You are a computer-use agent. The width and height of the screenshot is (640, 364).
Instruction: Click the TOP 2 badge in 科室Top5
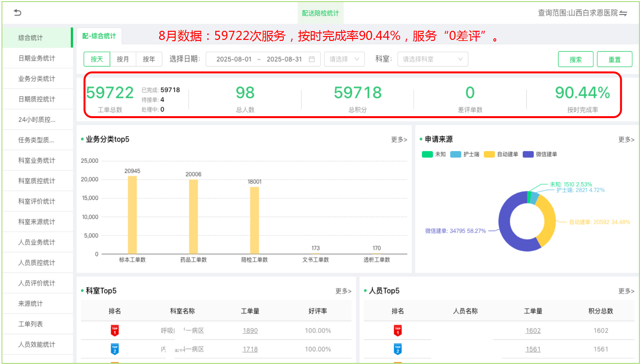pos(115,349)
